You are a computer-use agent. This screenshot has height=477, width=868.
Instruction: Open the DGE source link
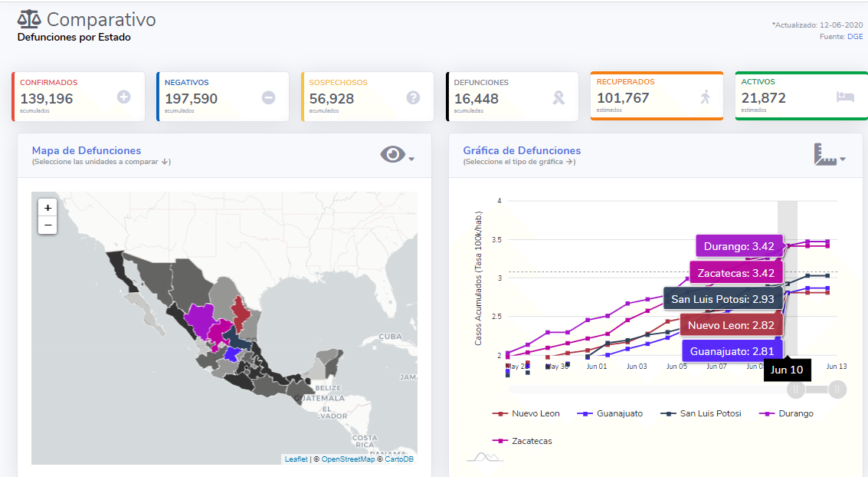pos(855,36)
